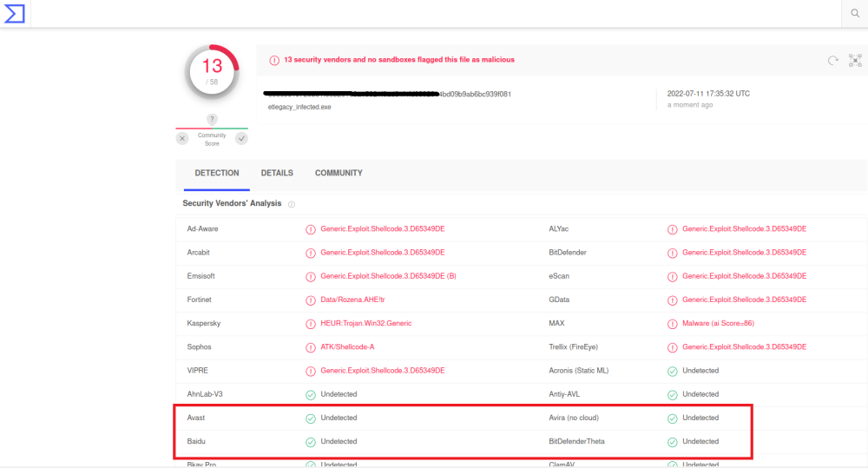Click the Baidu green check icon

[x=311, y=442]
